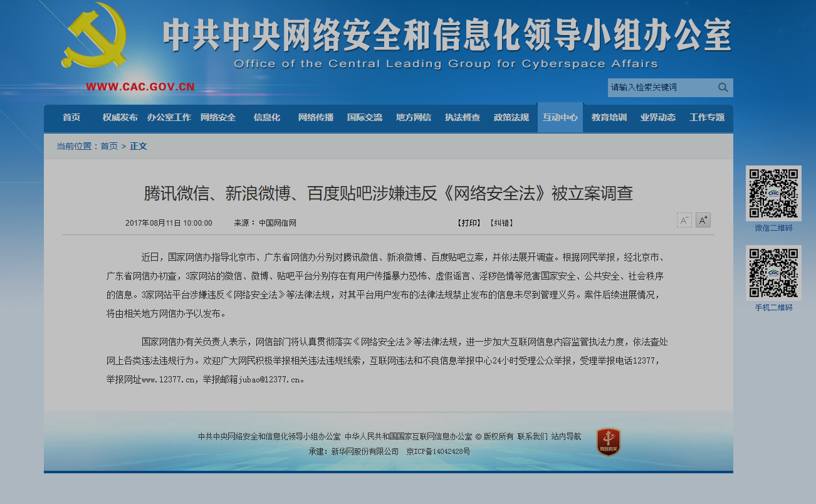Switch to the 政策法规 section
816x504 pixels.
coord(511,118)
